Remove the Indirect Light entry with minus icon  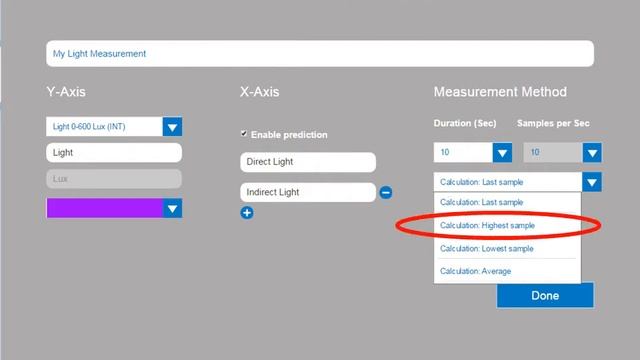(x=386, y=192)
